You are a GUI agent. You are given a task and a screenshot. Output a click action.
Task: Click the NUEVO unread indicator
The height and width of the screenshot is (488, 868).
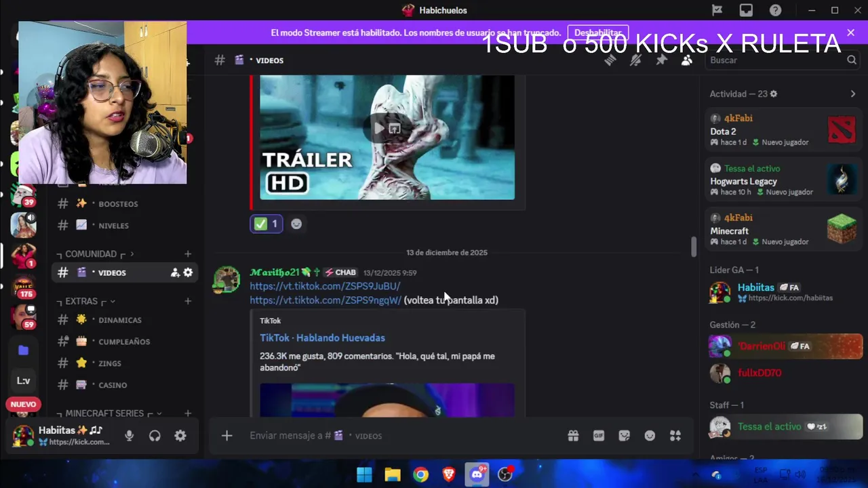[x=23, y=405]
